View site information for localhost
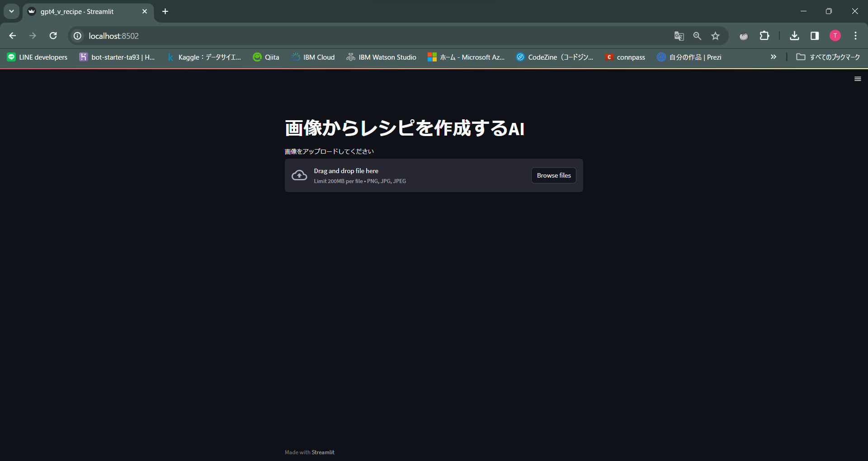 point(78,36)
